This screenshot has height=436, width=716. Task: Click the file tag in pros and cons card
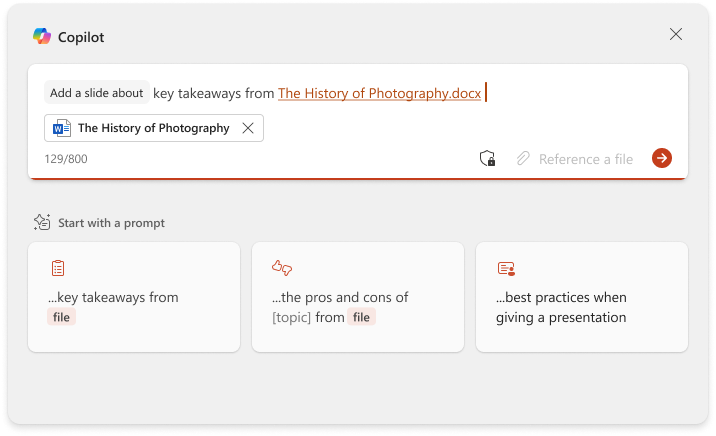(x=361, y=318)
